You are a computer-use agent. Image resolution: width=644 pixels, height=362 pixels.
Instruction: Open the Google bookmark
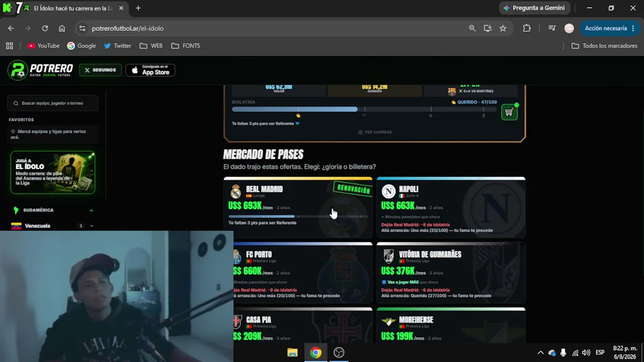pos(82,46)
